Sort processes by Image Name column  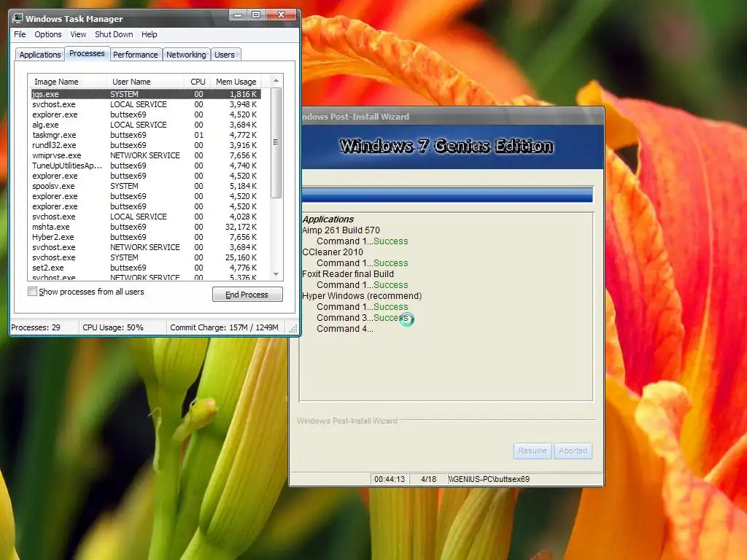[x=66, y=82]
